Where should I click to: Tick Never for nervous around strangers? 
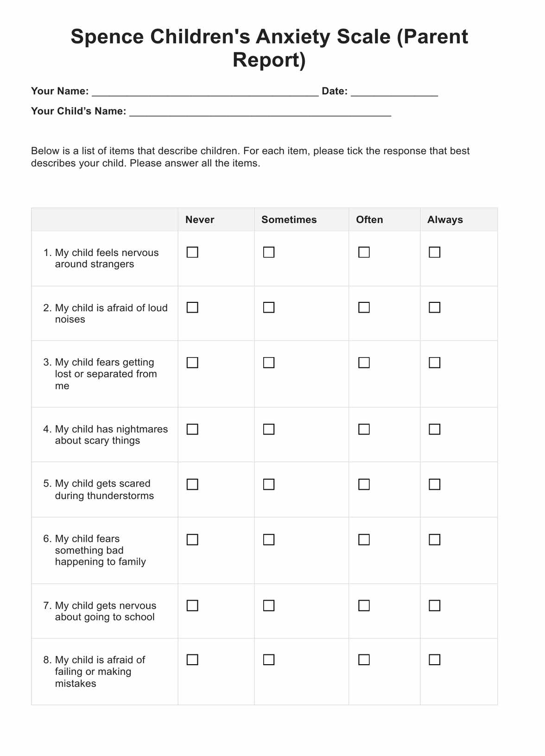pos(192,252)
